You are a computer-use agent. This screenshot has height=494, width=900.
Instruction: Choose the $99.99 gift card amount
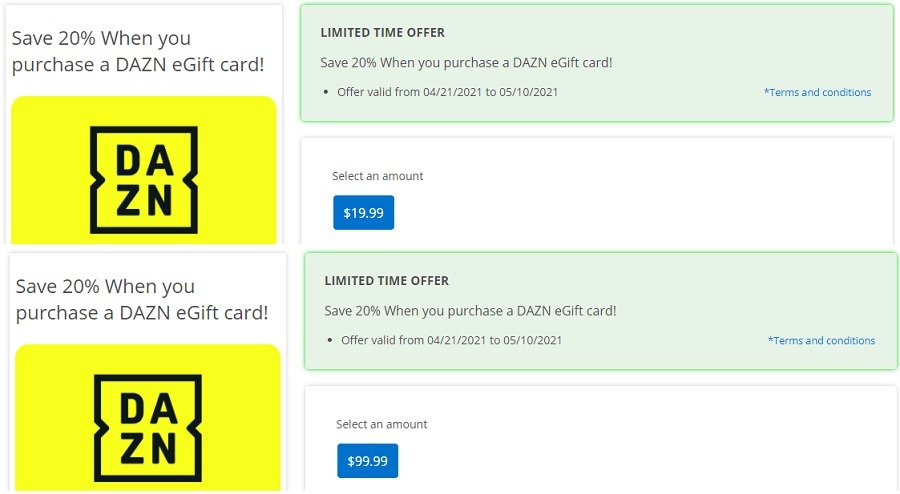pyautogui.click(x=367, y=461)
